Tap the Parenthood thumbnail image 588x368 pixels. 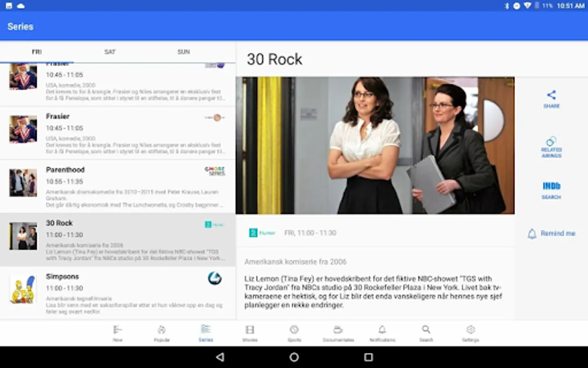[23, 183]
